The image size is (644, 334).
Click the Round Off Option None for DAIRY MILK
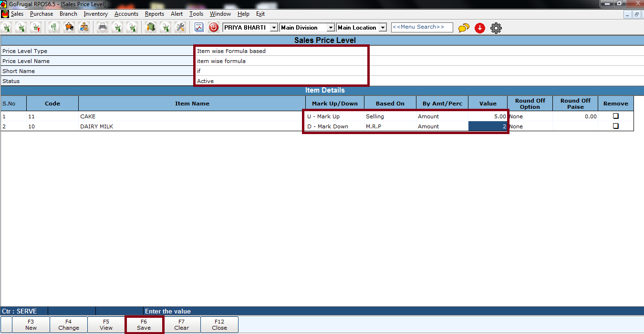(x=530, y=126)
